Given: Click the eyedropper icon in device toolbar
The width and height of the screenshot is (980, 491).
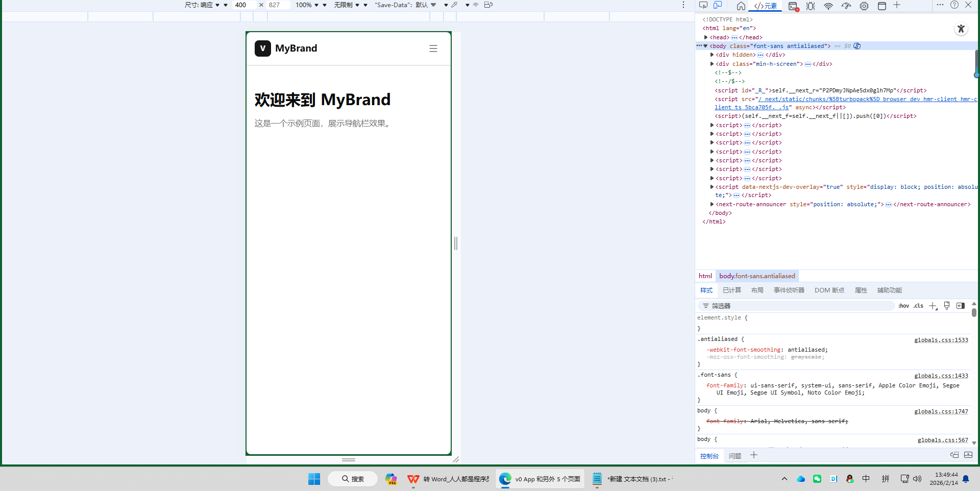Looking at the screenshot, I should [x=454, y=5].
